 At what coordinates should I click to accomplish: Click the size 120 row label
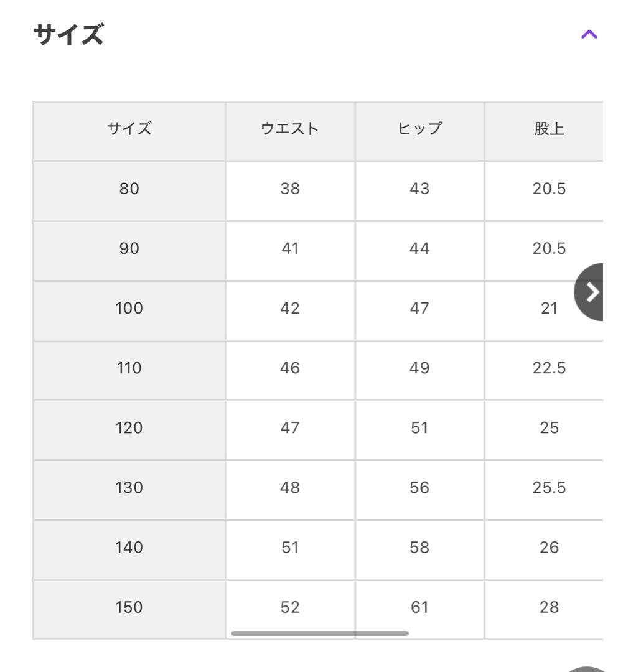[x=129, y=427]
